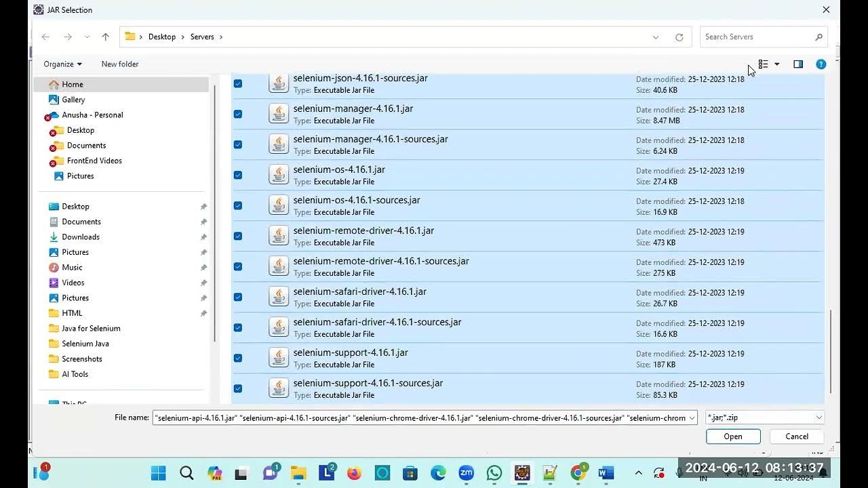The image size is (868, 488).
Task: Uncheck selenium-safari-driver-4.16.1.jar checkbox
Action: click(x=238, y=297)
